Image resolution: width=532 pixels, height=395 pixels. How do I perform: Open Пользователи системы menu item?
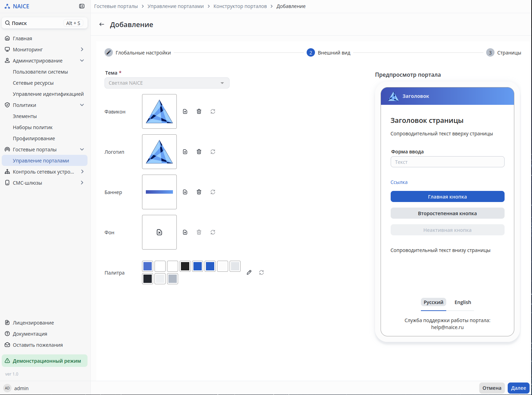click(x=40, y=72)
